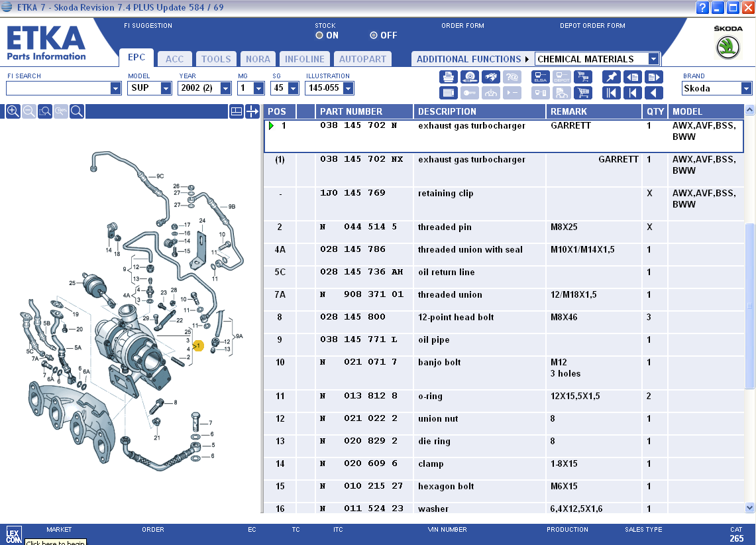Viewport: 756px width, 545px height.
Task: Click the shopping cart icon
Action: pyautogui.click(x=583, y=93)
